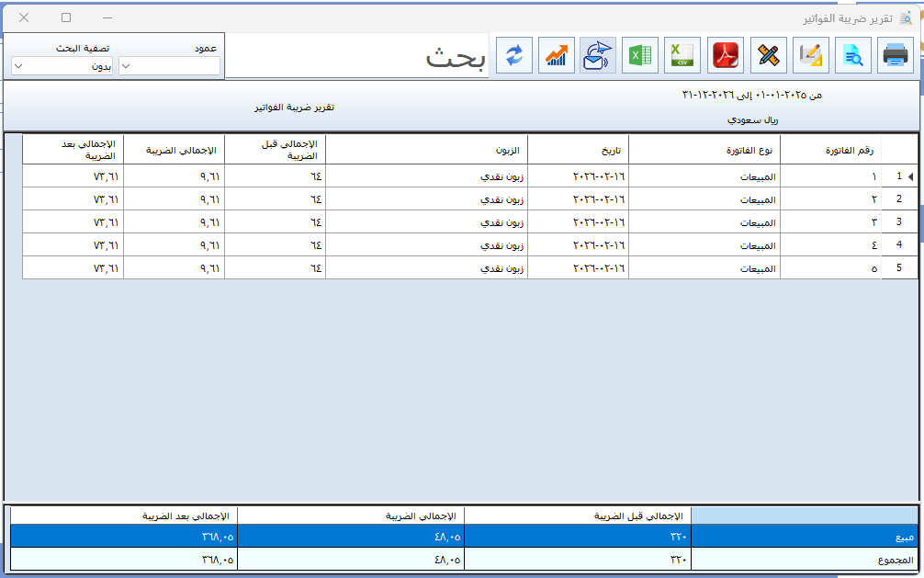Sort by رقم الفاتورة column header
The height and width of the screenshot is (578, 924).
[830, 150]
